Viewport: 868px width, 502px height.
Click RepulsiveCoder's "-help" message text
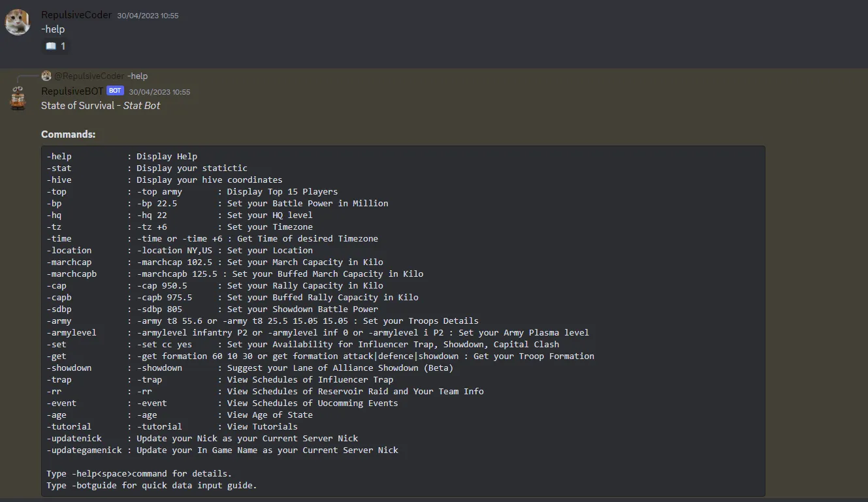[x=53, y=29]
